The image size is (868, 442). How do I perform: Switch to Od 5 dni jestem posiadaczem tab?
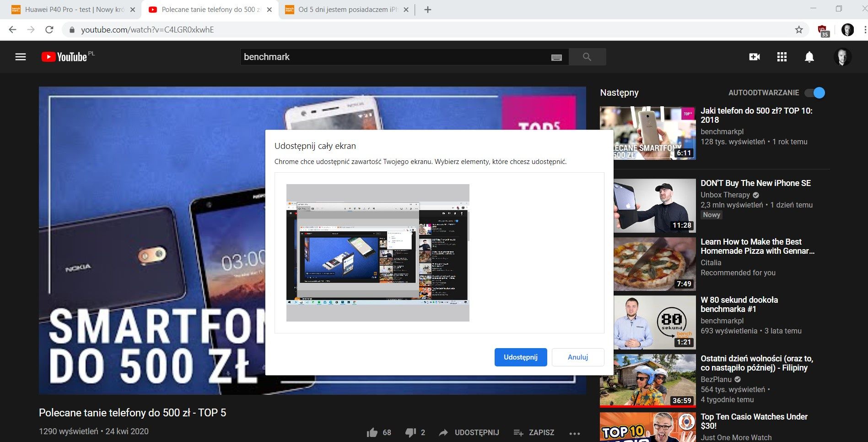346,10
